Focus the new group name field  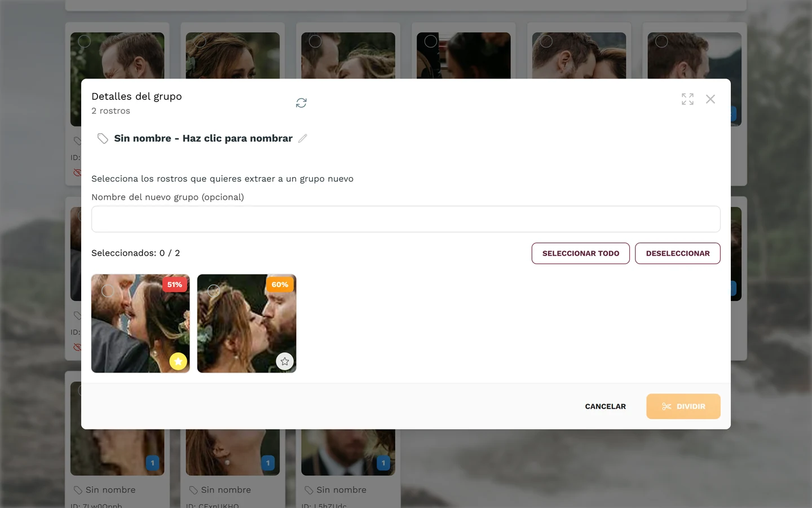click(x=406, y=219)
